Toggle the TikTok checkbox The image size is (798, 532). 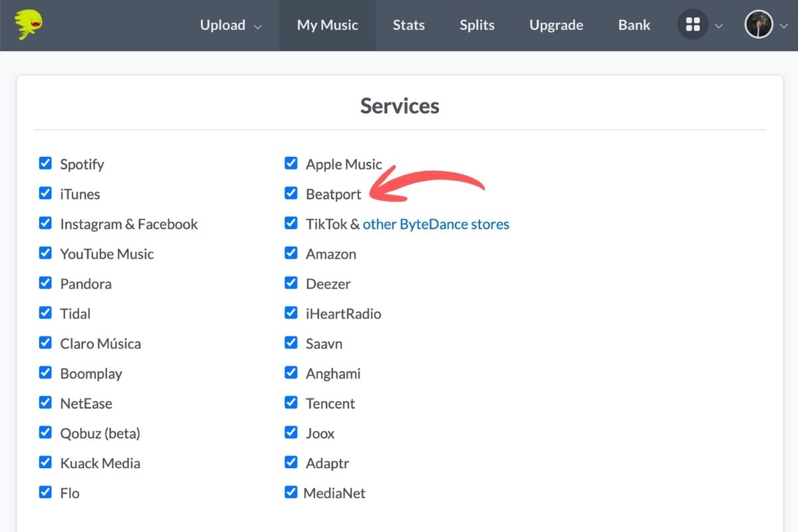(x=291, y=223)
